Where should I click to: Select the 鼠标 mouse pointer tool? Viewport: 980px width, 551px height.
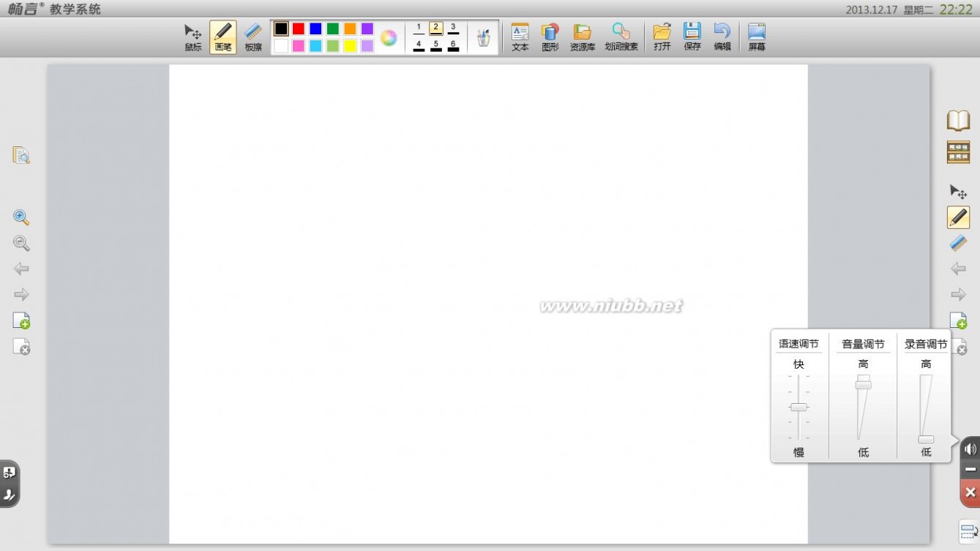193,37
